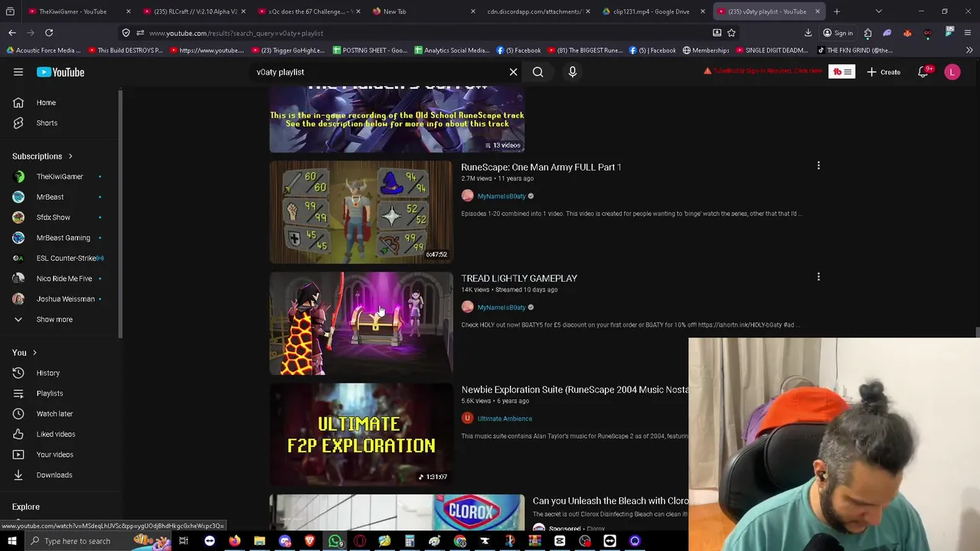
Task: Open TREAD LIGHTLY GAMEPLAY thumbnail
Action: [x=361, y=323]
